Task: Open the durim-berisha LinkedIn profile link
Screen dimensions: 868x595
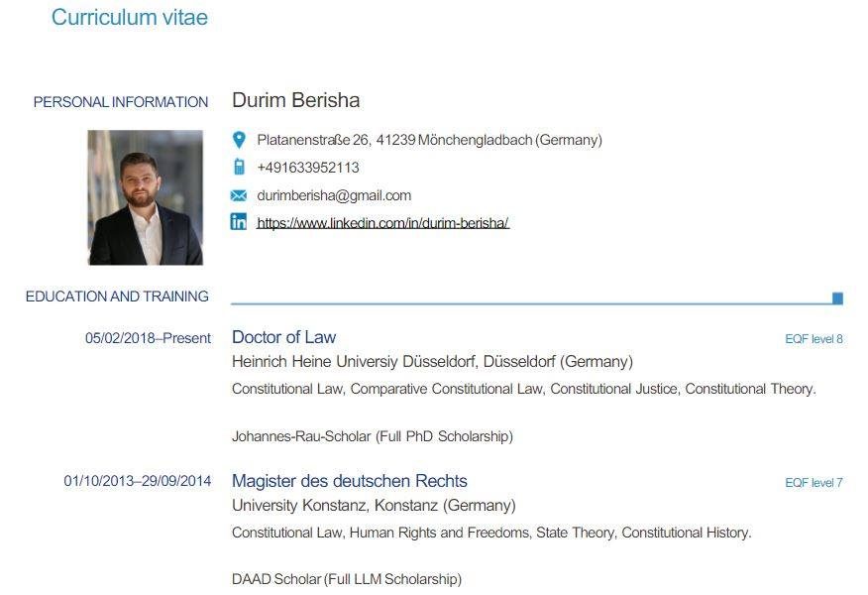Action: (x=382, y=223)
